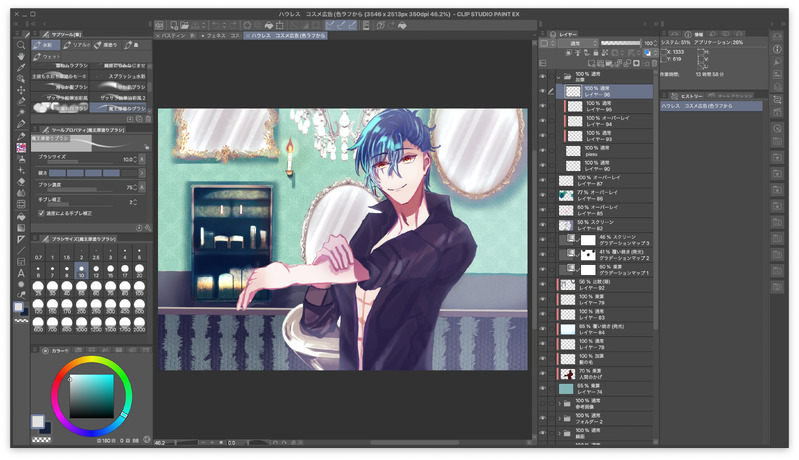Adjust the ブラシサイズ slider
The height and width of the screenshot is (460, 799).
click(81, 162)
